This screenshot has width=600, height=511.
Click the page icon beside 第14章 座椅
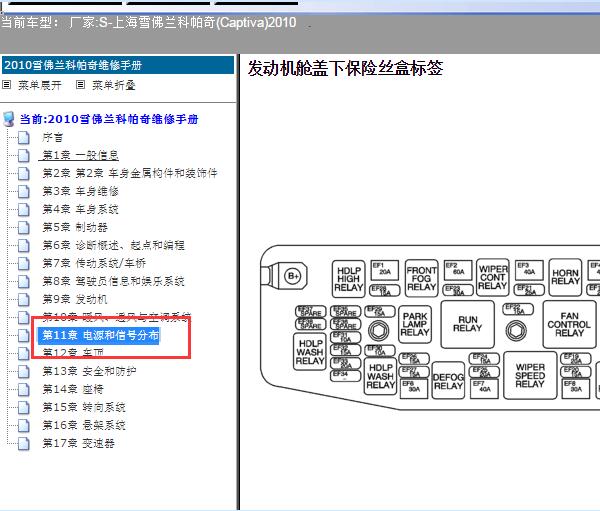(x=24, y=389)
